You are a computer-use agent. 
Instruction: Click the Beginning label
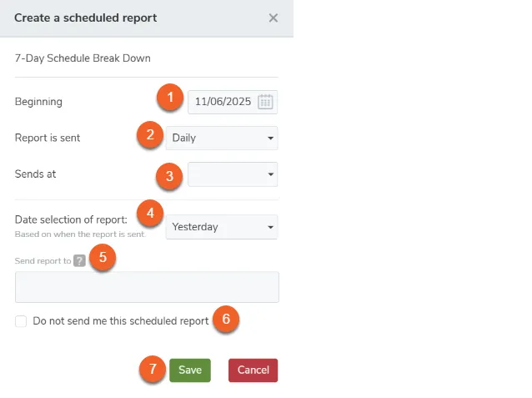[38, 102]
